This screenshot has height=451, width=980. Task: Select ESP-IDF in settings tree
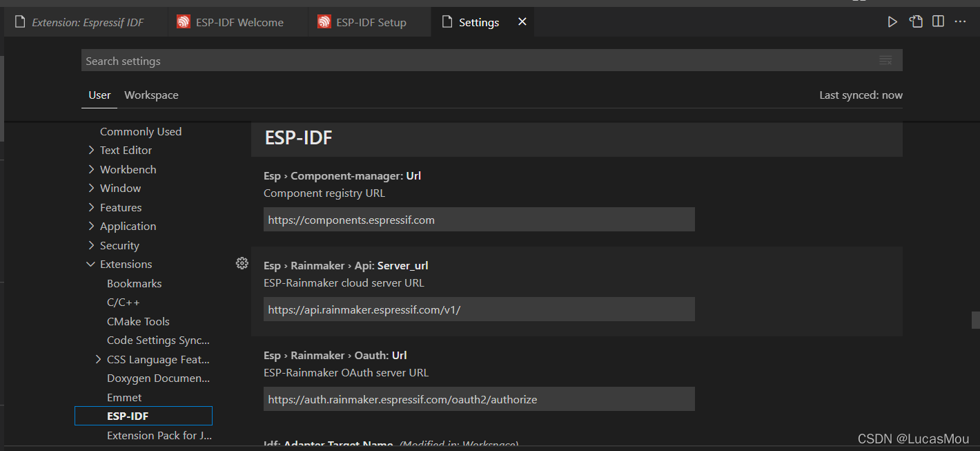[144, 416]
